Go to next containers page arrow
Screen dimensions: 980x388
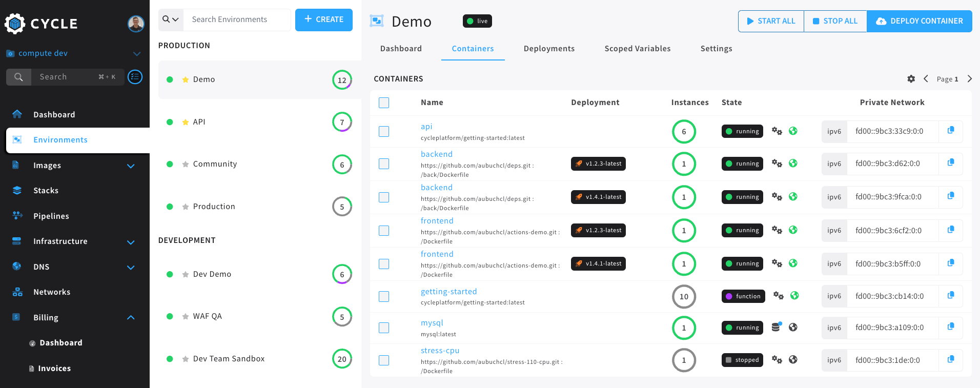969,79
